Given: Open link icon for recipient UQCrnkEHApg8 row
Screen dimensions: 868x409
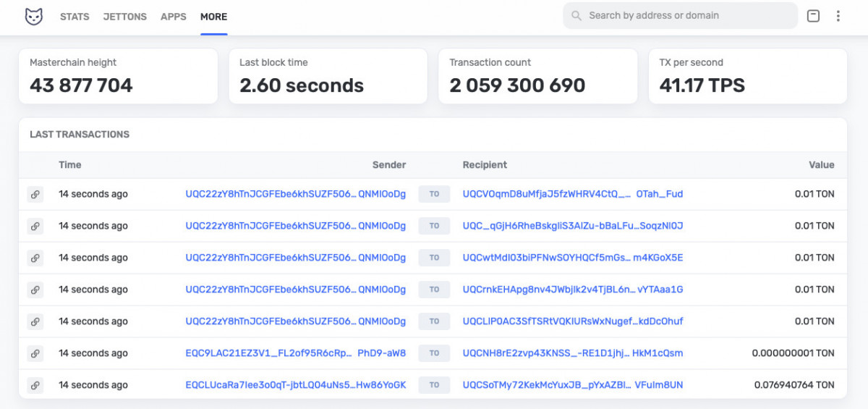Looking at the screenshot, I should [x=35, y=290].
